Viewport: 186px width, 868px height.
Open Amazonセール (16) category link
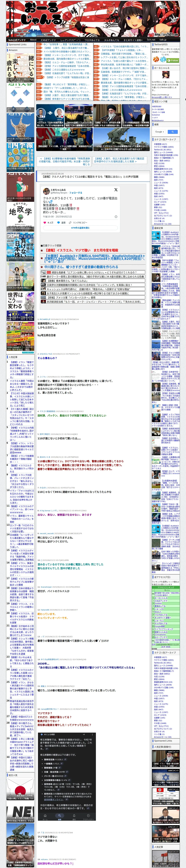[x=163, y=224]
